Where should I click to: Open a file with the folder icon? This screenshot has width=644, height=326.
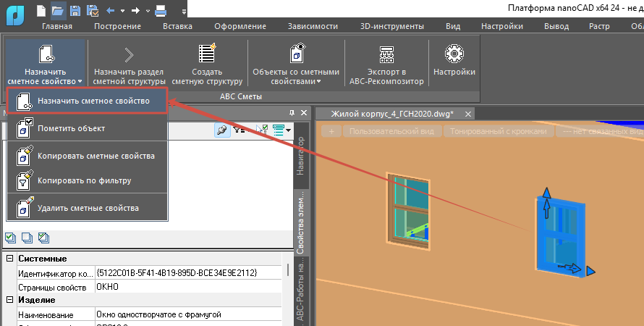coord(58,11)
